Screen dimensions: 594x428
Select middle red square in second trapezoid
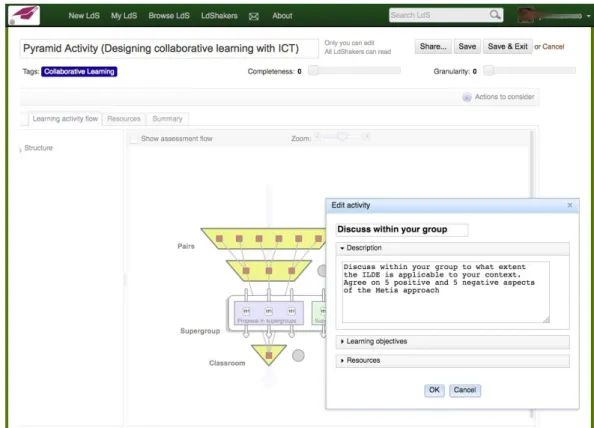[269, 271]
